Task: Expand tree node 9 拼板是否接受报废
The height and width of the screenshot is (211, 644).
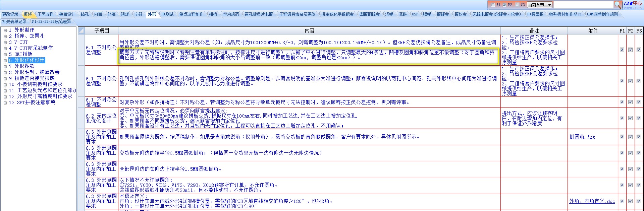Action: (x=5, y=78)
